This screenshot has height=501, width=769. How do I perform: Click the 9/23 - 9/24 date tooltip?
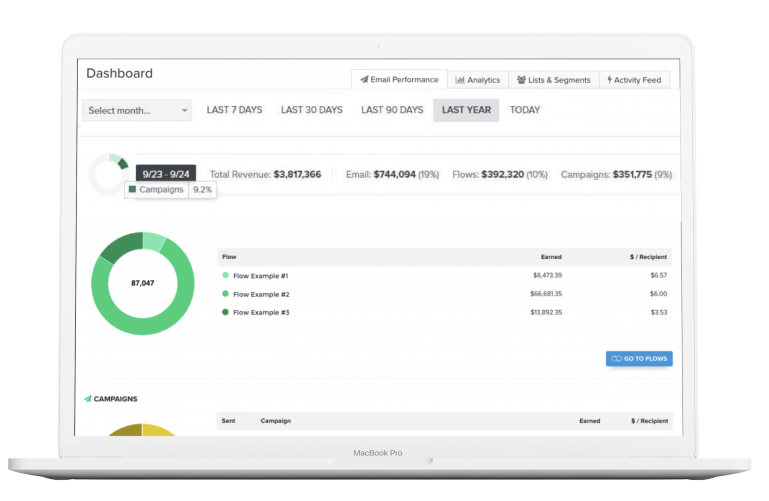166,174
